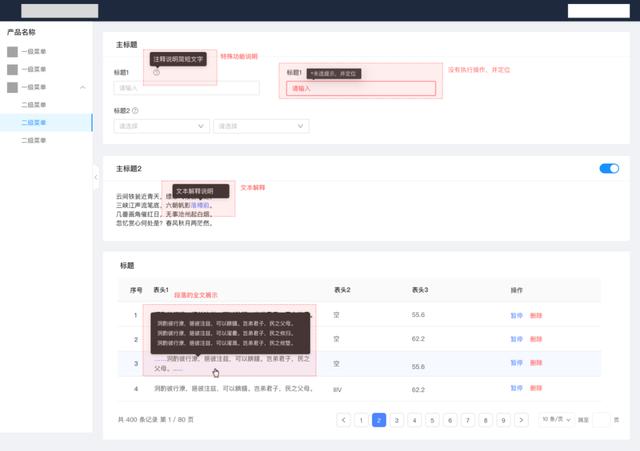Select page 5 in pagination
This screenshot has height=451, width=640.
pyautogui.click(x=432, y=420)
